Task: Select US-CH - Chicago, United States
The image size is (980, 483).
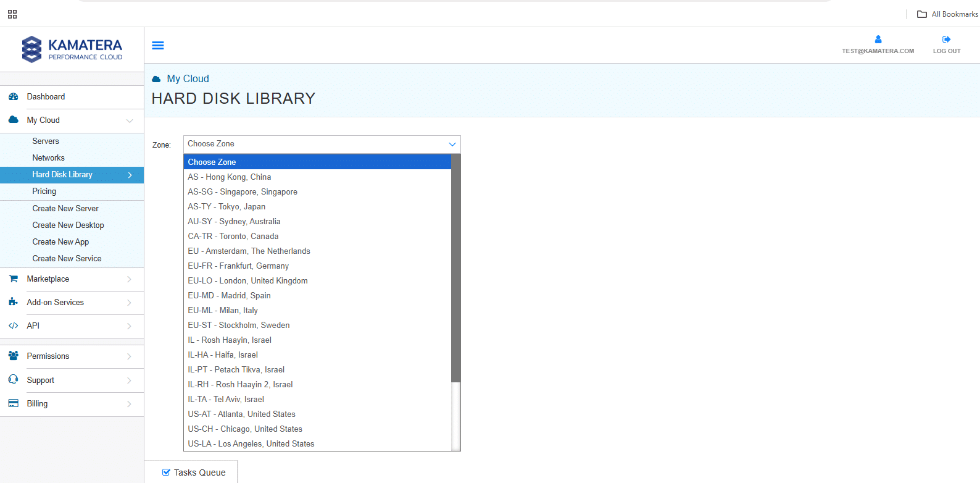Action: 317,429
